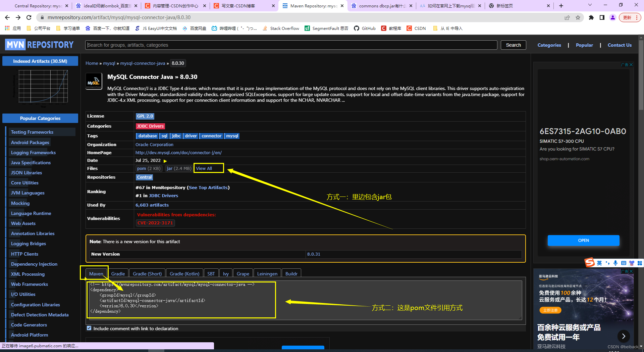Viewport: 644px width, 352px height.
Task: Open Popular in the top navigation
Action: [584, 45]
